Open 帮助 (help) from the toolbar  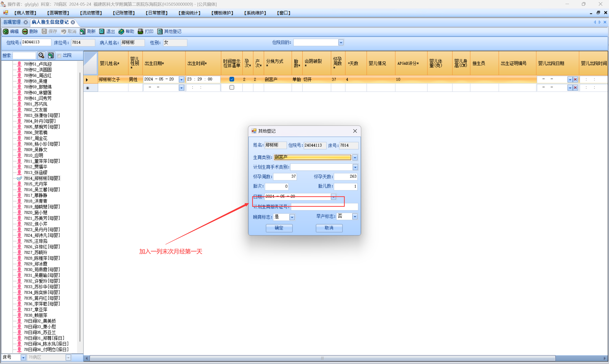tap(121, 31)
